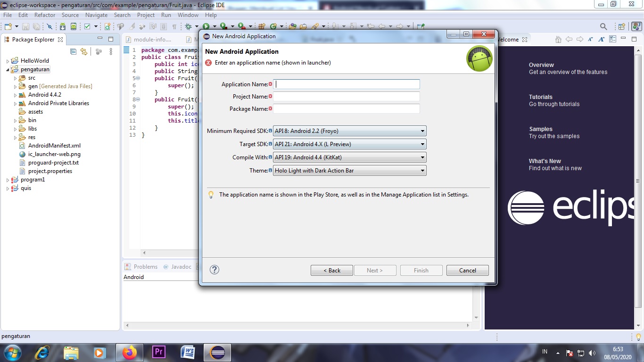Click the Windows Start button
The height and width of the screenshot is (362, 644).
[12, 352]
